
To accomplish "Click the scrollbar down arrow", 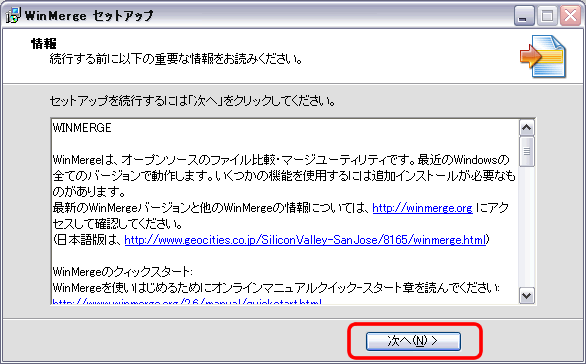I will [527, 296].
